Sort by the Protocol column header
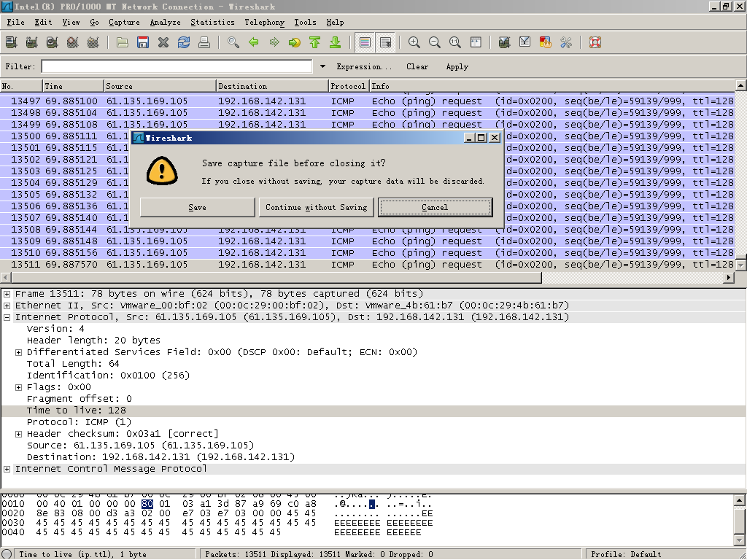Screen dimensions: 747x560 (x=349, y=86)
